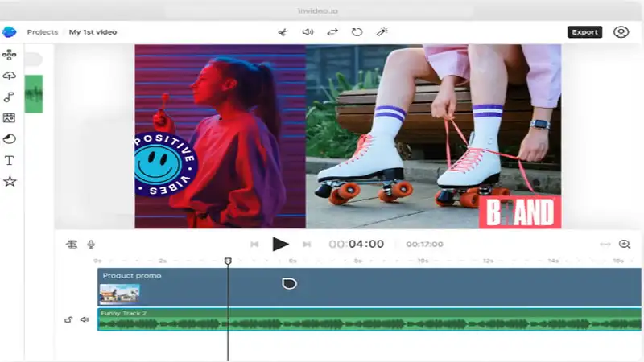Select the Product promo clip thumbnail

coord(119,293)
